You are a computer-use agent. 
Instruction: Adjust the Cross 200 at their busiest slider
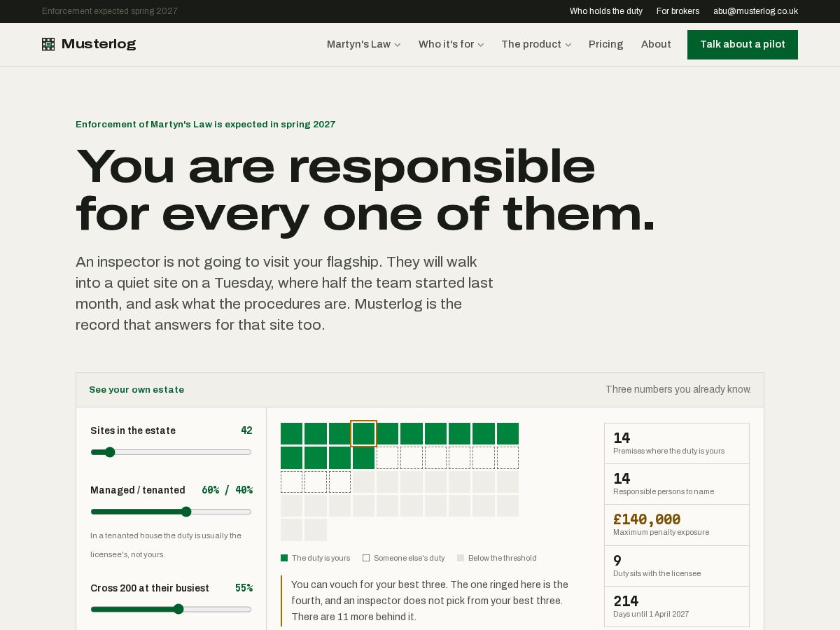(171, 609)
